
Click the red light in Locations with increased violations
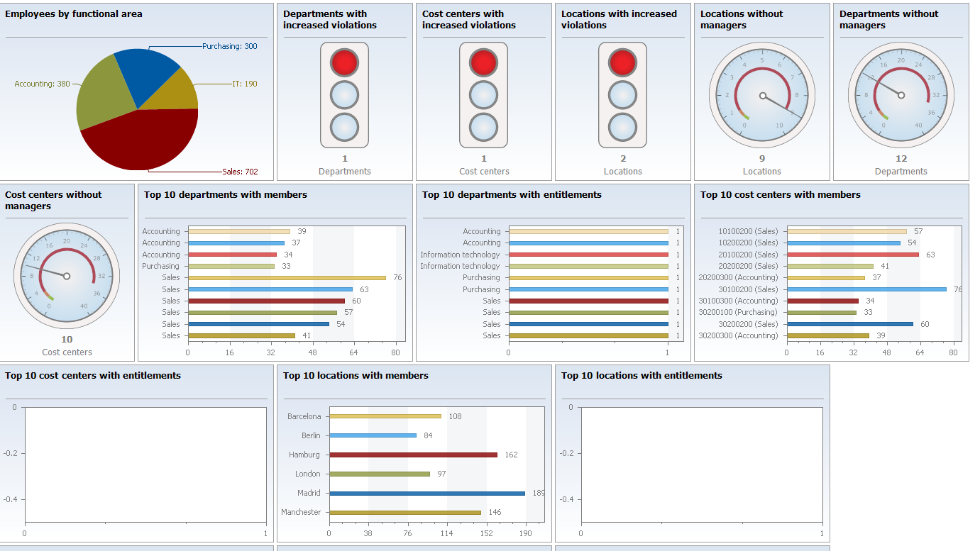pyautogui.click(x=622, y=63)
